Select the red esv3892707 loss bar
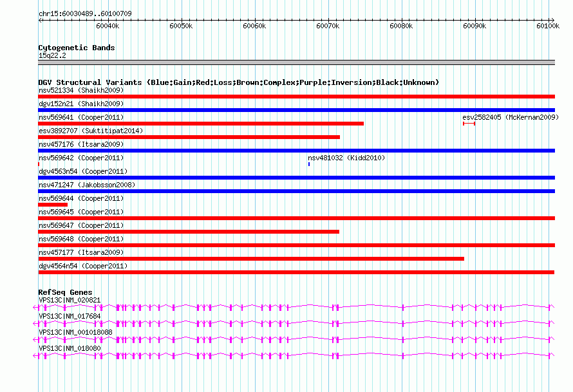 pyautogui.click(x=189, y=137)
